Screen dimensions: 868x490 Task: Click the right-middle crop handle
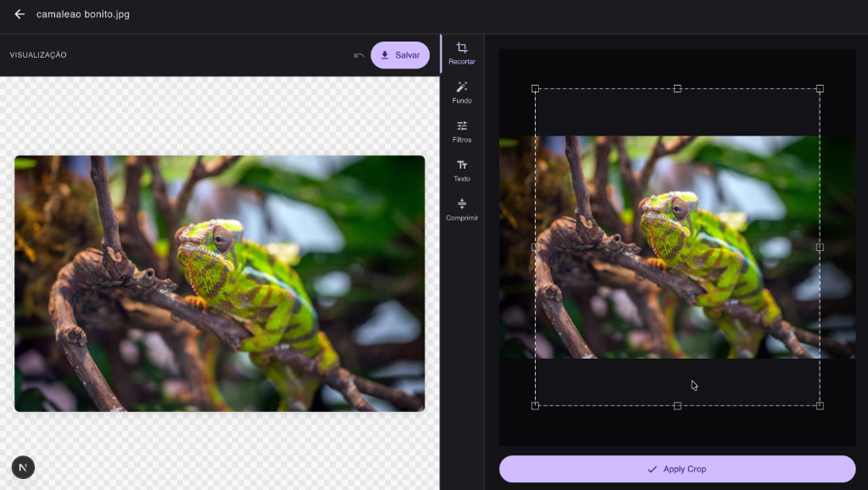820,247
